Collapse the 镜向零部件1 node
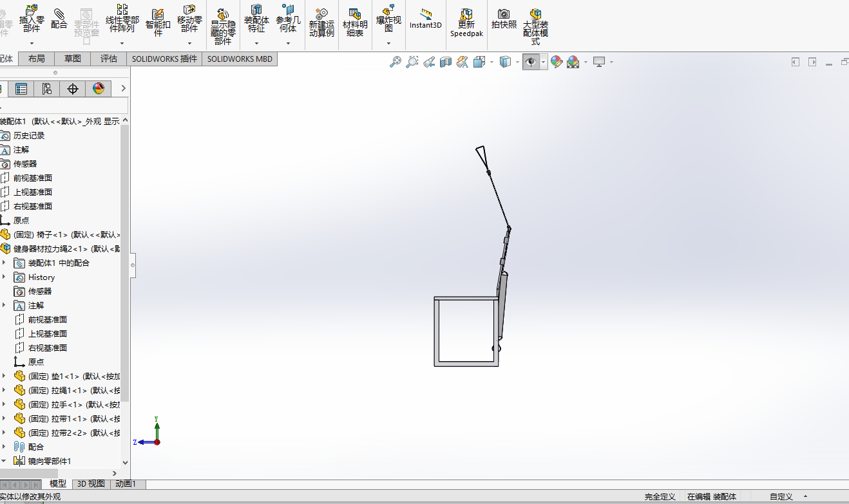The width and height of the screenshot is (849, 504). (x=4, y=462)
